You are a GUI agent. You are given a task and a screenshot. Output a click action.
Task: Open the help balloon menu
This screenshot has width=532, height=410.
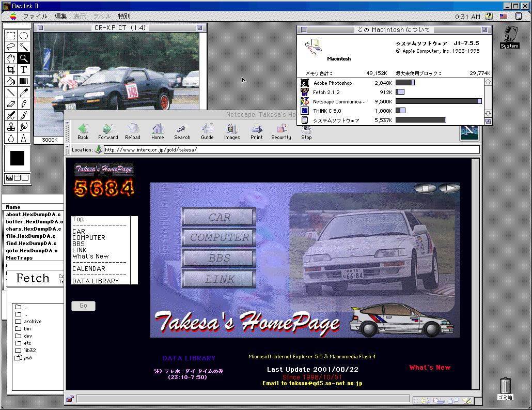(x=489, y=17)
